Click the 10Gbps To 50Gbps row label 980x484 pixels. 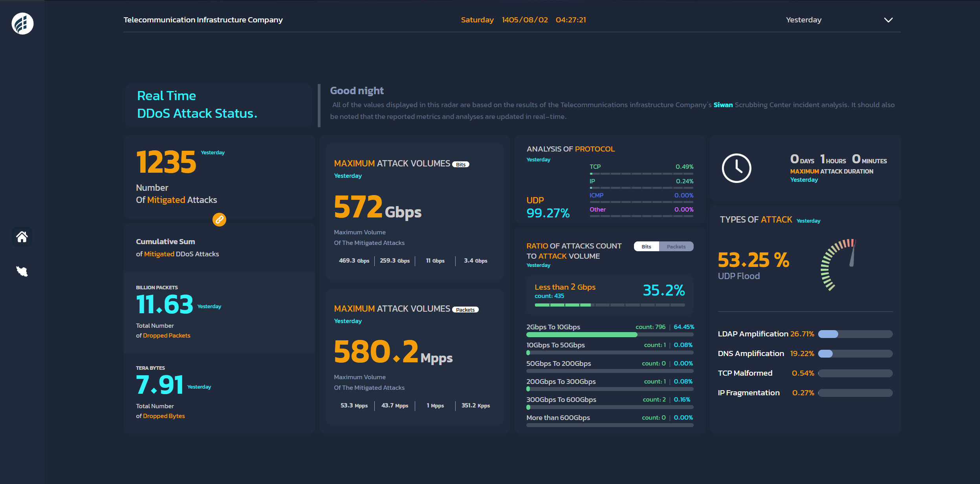tap(555, 345)
